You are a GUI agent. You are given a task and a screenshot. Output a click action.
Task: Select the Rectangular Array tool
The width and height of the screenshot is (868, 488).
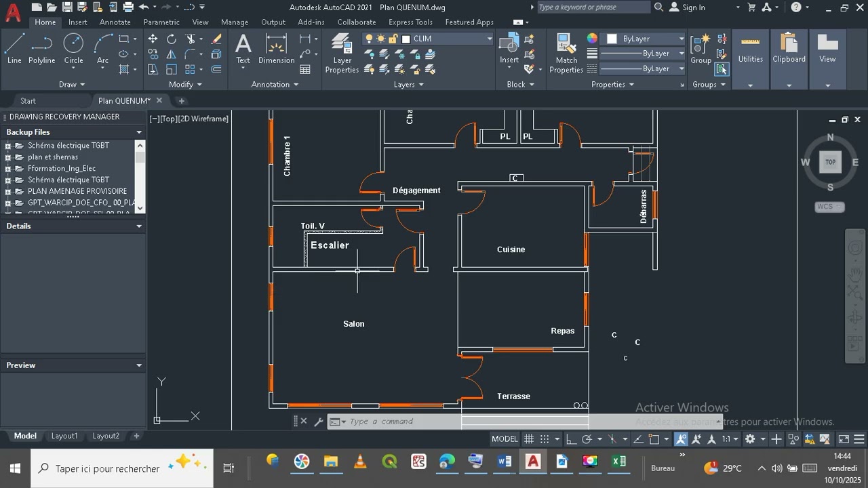191,69
